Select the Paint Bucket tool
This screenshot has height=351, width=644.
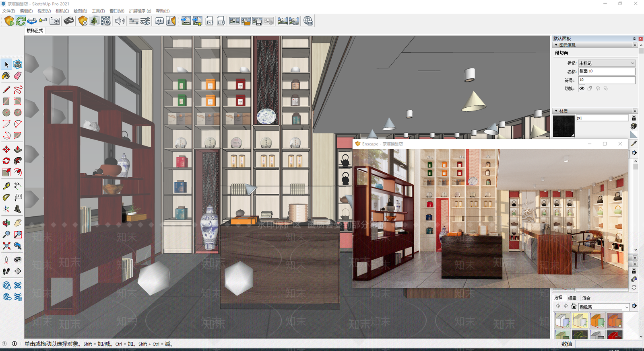6,76
